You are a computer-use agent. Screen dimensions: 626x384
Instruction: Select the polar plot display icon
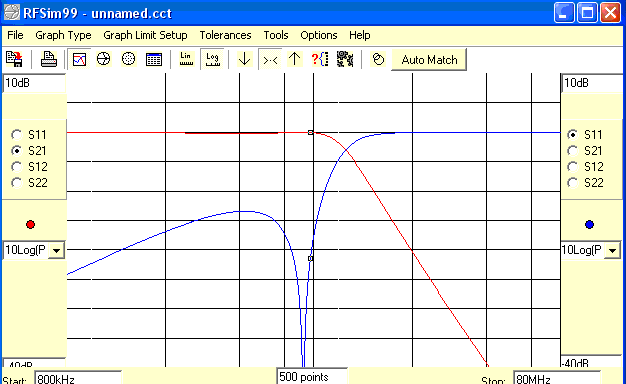click(x=129, y=59)
